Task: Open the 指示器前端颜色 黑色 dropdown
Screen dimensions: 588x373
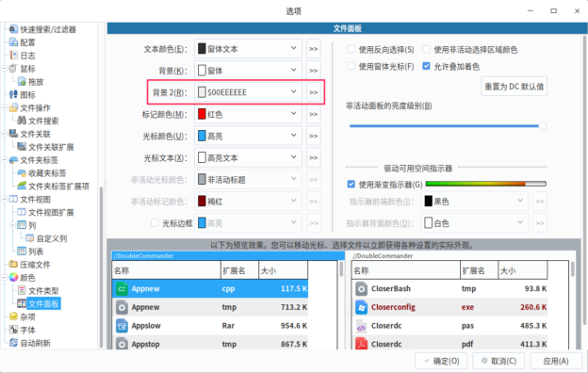Action: [x=475, y=202]
